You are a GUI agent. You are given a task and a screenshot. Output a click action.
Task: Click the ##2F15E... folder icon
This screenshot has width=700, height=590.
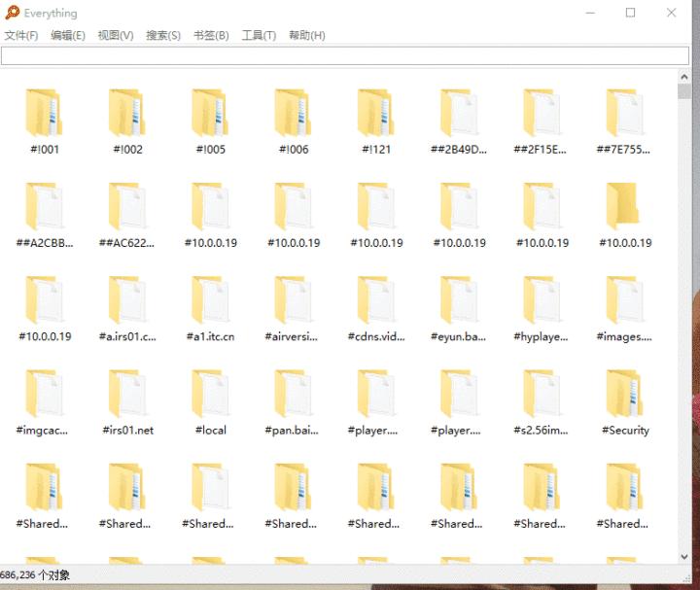pyautogui.click(x=542, y=113)
